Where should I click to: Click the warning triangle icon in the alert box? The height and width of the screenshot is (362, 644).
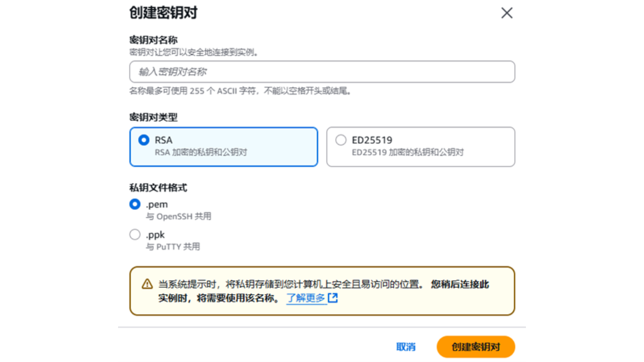click(x=147, y=284)
